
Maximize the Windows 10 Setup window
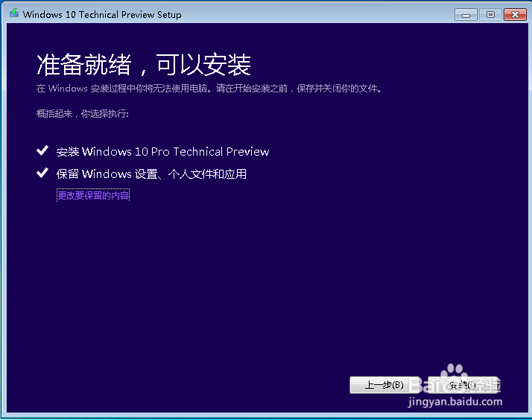pyautogui.click(x=490, y=15)
